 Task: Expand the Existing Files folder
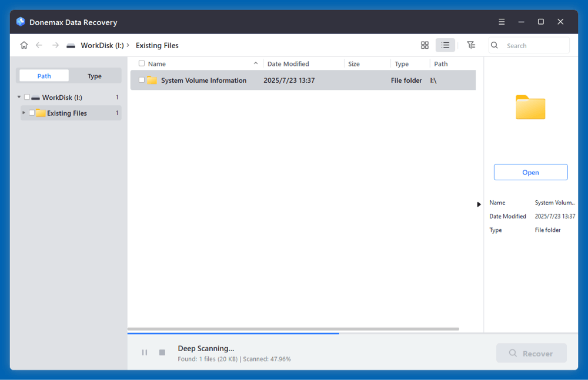click(x=24, y=113)
